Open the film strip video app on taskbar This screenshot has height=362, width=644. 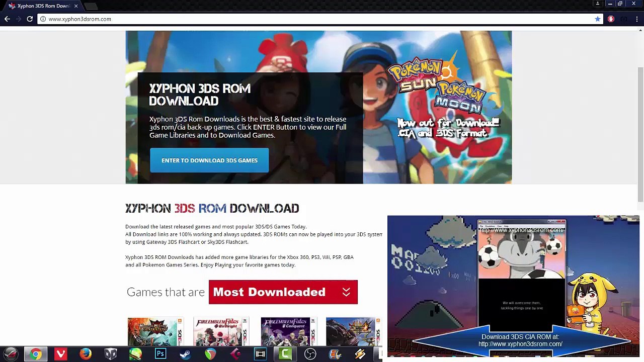pos(260,354)
